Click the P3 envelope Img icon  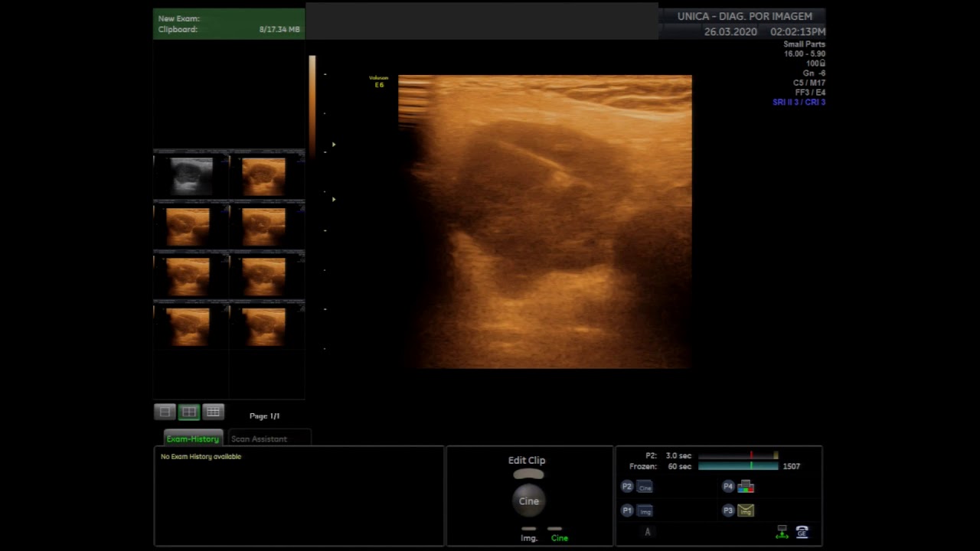coord(746,511)
